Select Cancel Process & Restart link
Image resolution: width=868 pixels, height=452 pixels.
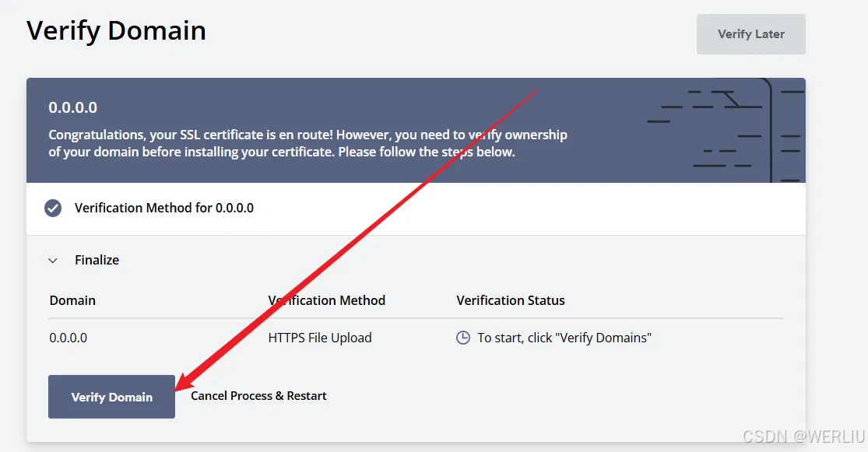[x=258, y=396]
